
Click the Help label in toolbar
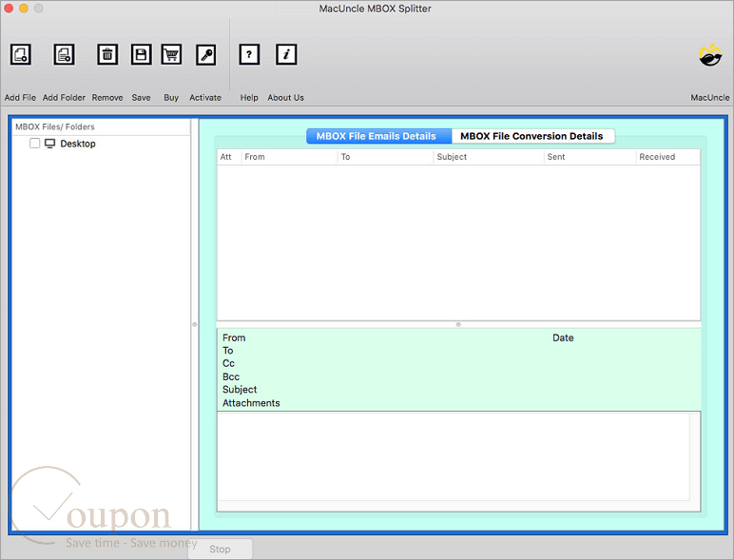(249, 97)
